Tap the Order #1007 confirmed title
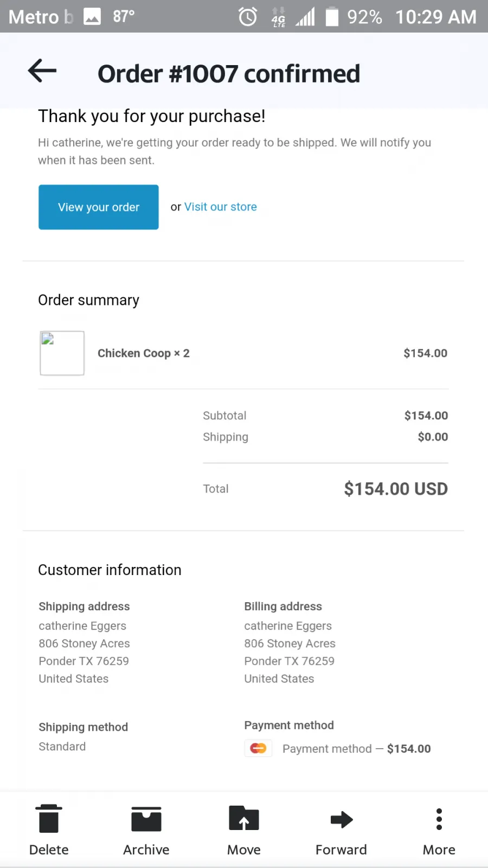The image size is (488, 868). point(229,74)
